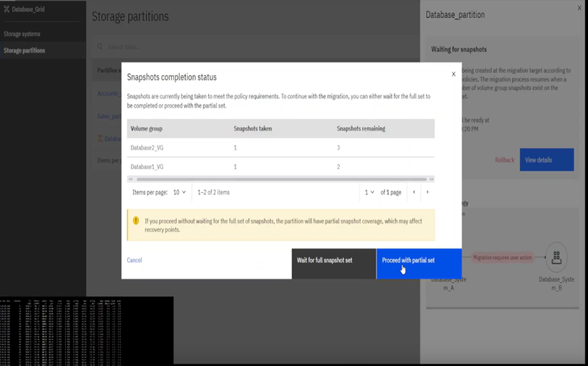Click the yellow warning icon
This screenshot has height=366, width=588.
click(x=135, y=221)
